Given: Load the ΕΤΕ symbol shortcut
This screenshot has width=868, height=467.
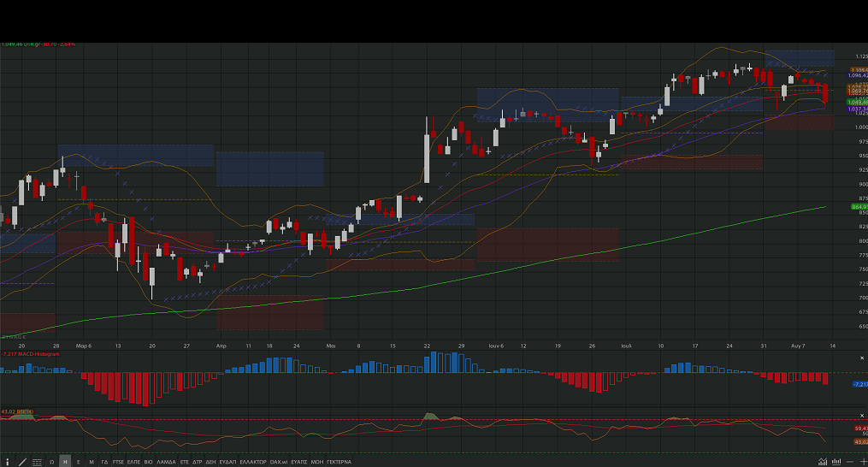Looking at the screenshot, I should tap(185, 462).
